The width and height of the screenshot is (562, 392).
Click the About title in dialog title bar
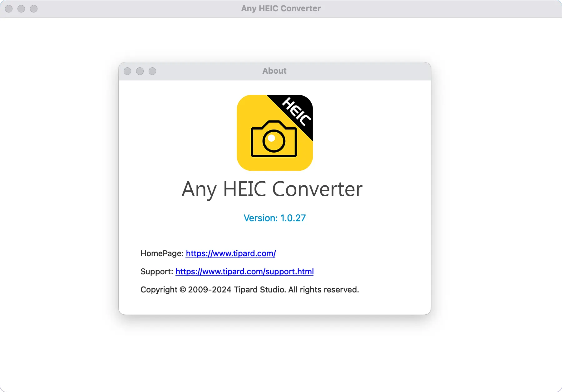click(x=274, y=71)
